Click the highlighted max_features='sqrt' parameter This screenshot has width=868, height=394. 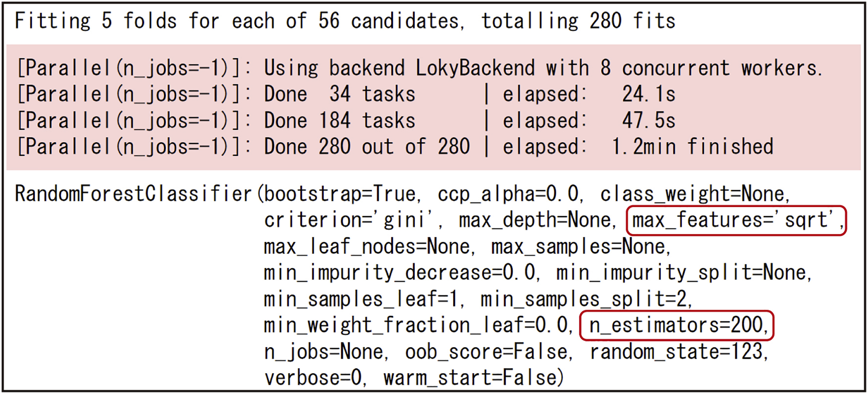[x=735, y=220]
